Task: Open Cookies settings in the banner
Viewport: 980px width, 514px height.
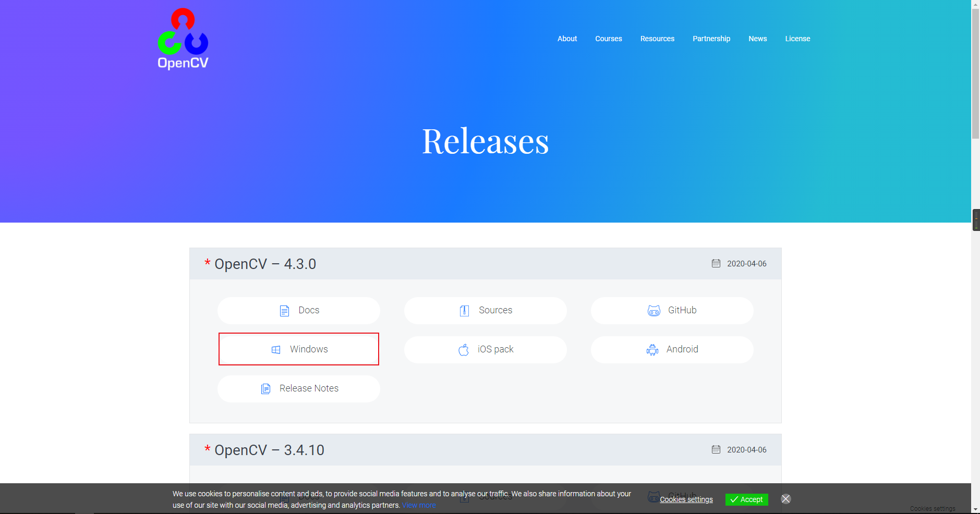Action: click(686, 499)
